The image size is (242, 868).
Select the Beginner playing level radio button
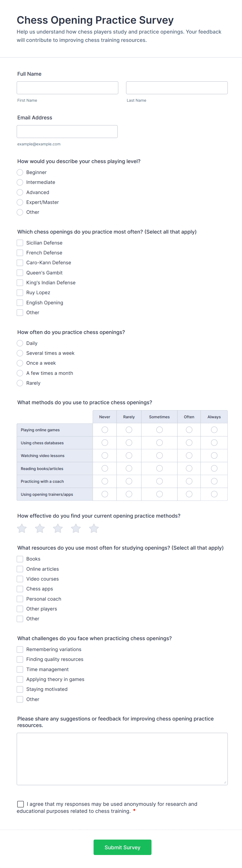(20, 172)
